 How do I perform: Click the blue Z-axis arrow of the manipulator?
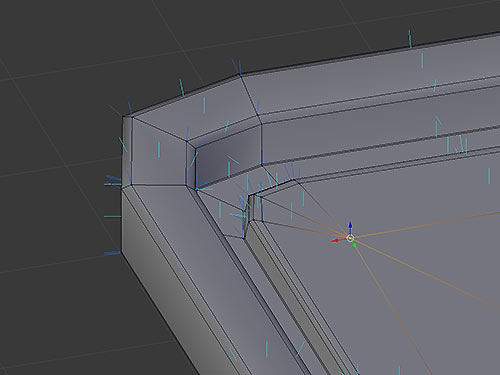(350, 225)
